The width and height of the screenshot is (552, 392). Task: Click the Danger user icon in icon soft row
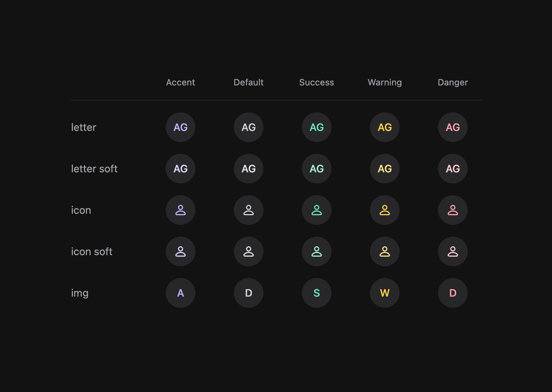click(453, 251)
